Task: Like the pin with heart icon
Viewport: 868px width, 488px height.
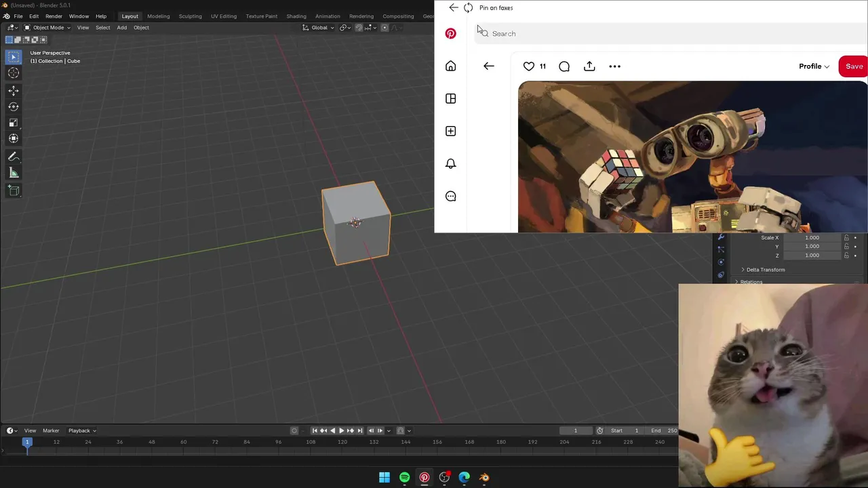Action: pos(529,66)
